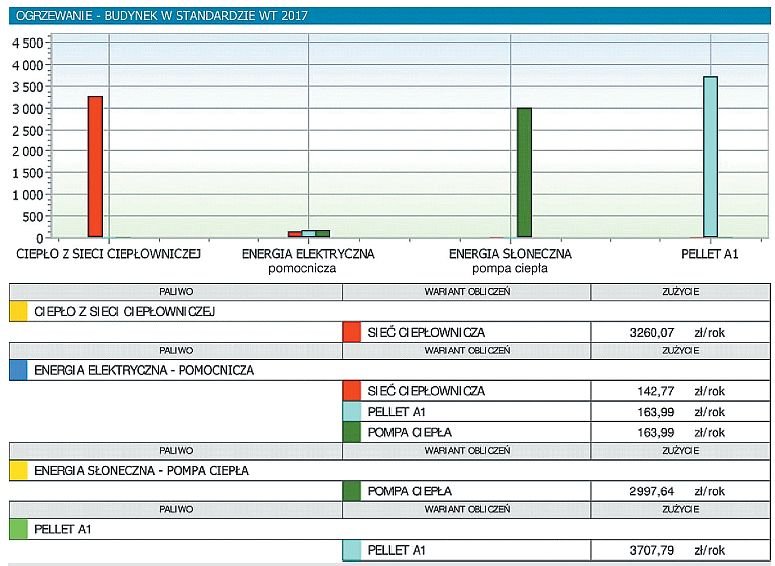Select the green swatch beside Pellet A1 fuel row
The image size is (775, 566).
tap(18, 529)
